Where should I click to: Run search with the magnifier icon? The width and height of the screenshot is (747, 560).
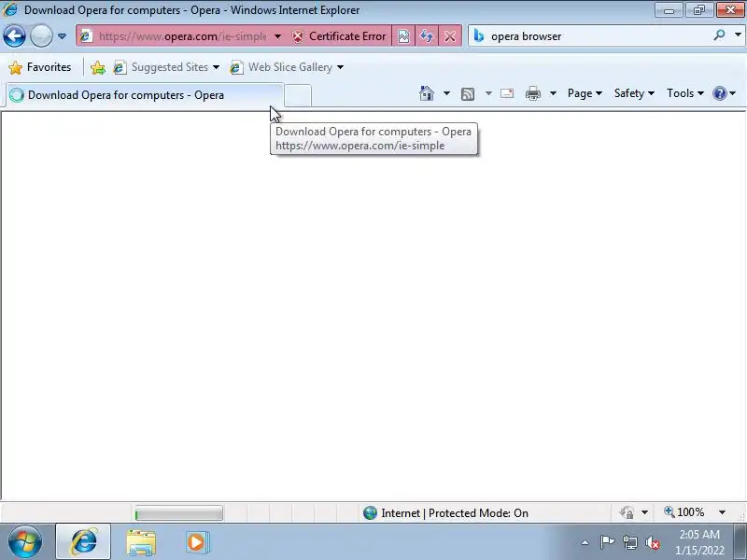pos(719,35)
